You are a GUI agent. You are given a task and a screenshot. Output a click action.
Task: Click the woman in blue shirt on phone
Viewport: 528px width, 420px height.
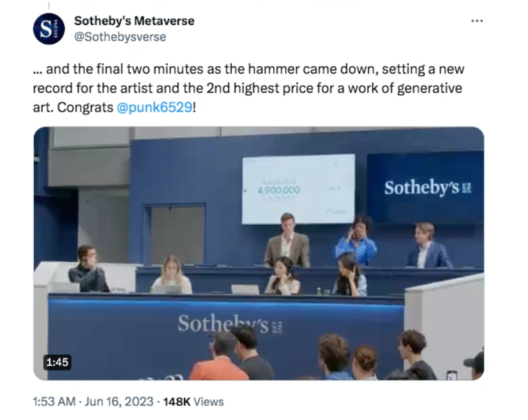pos(357,239)
